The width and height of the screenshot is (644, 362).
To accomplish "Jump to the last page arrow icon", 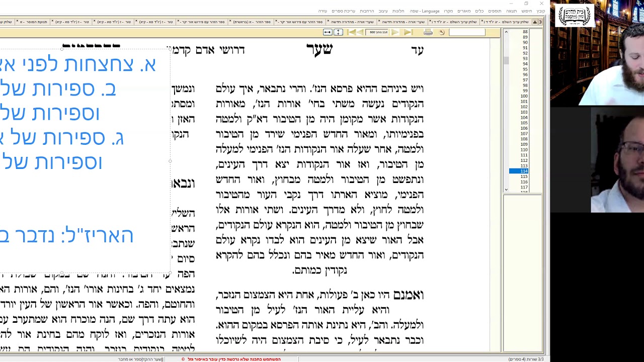I will (x=408, y=32).
